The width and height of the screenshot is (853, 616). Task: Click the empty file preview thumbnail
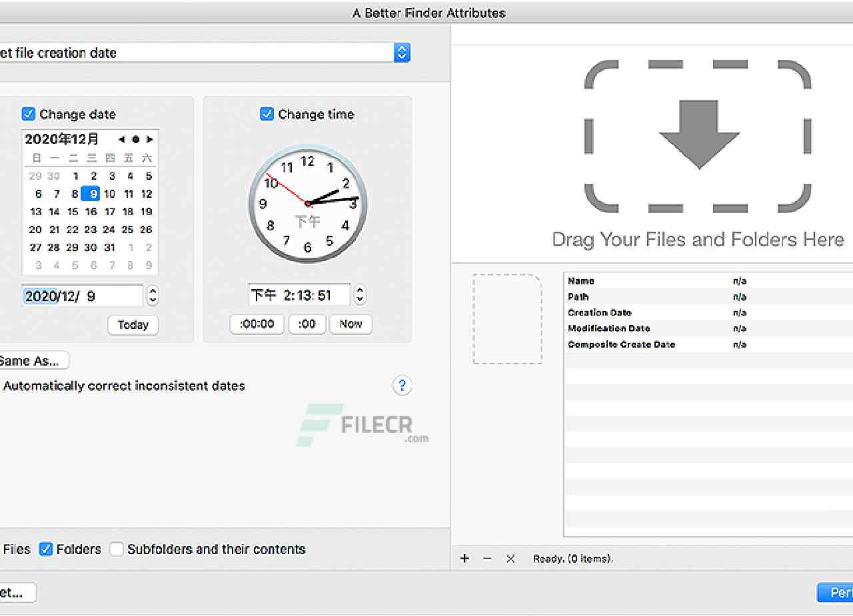(508, 319)
